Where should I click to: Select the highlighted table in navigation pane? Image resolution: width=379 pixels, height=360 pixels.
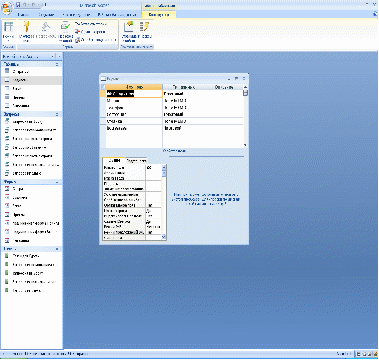(x=32, y=80)
